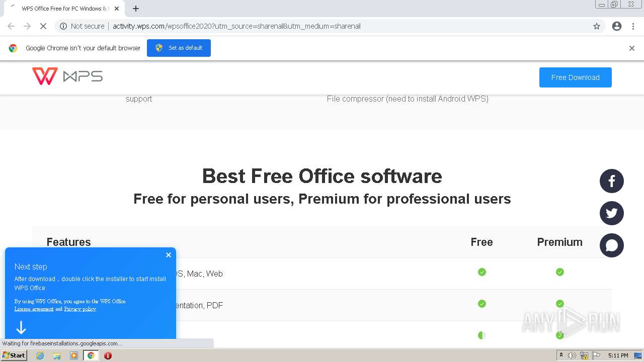Open file explorer folder in taskbar
The image size is (644, 362).
click(x=57, y=355)
